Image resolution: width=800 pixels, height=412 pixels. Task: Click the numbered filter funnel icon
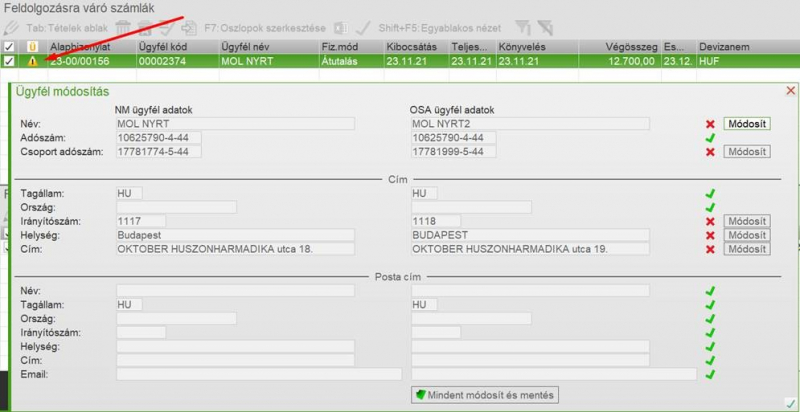[x=522, y=28]
